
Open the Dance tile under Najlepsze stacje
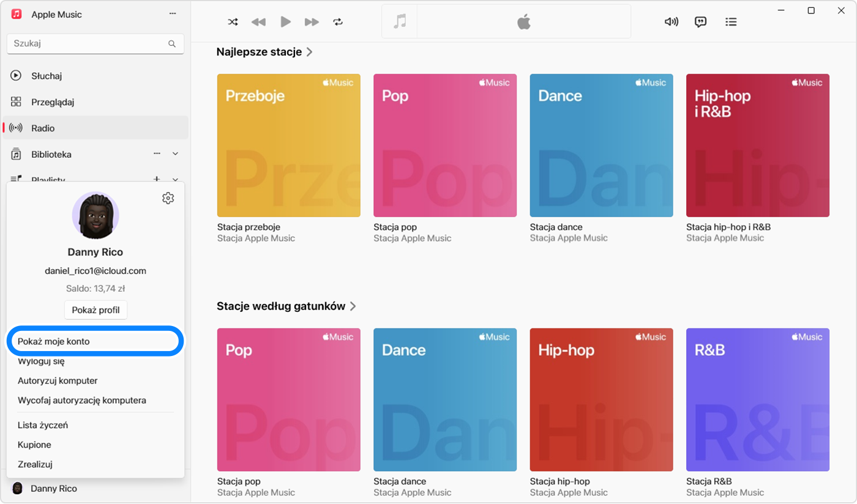point(601,146)
